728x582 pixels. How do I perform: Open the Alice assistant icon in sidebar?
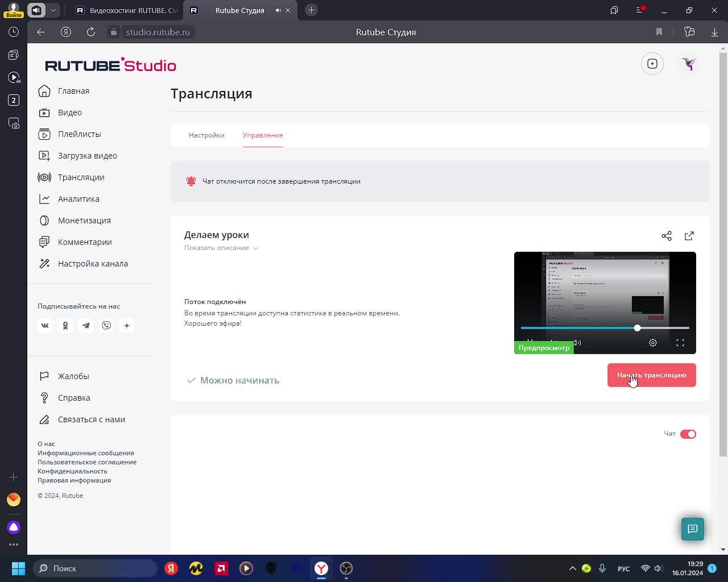click(14, 527)
